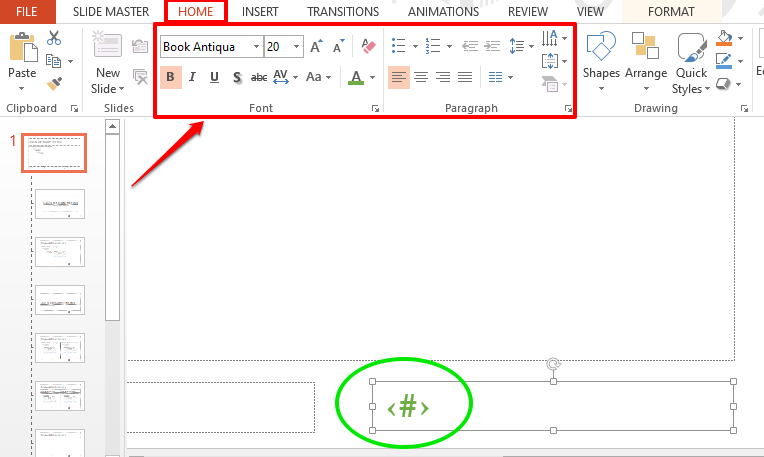Toggle Italic formatting

click(x=192, y=77)
